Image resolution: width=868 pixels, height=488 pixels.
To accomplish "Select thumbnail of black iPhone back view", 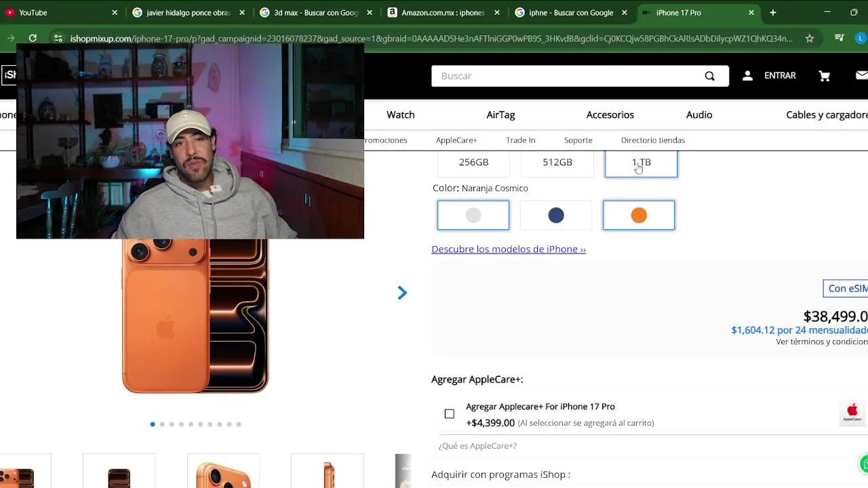I will pos(119,472).
